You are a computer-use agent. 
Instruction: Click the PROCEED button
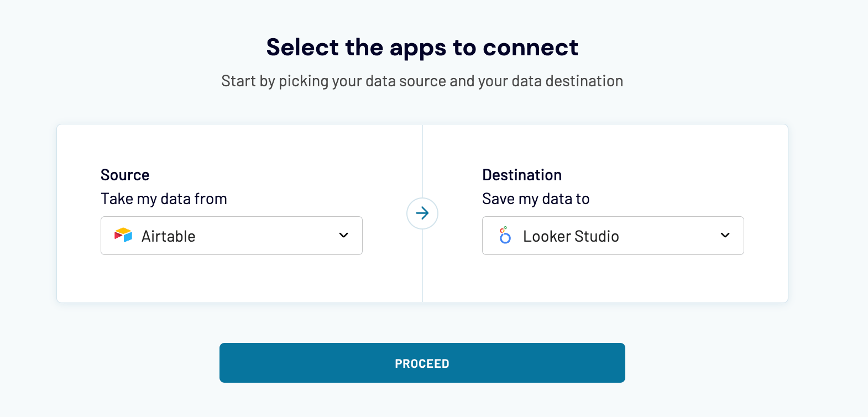click(422, 363)
